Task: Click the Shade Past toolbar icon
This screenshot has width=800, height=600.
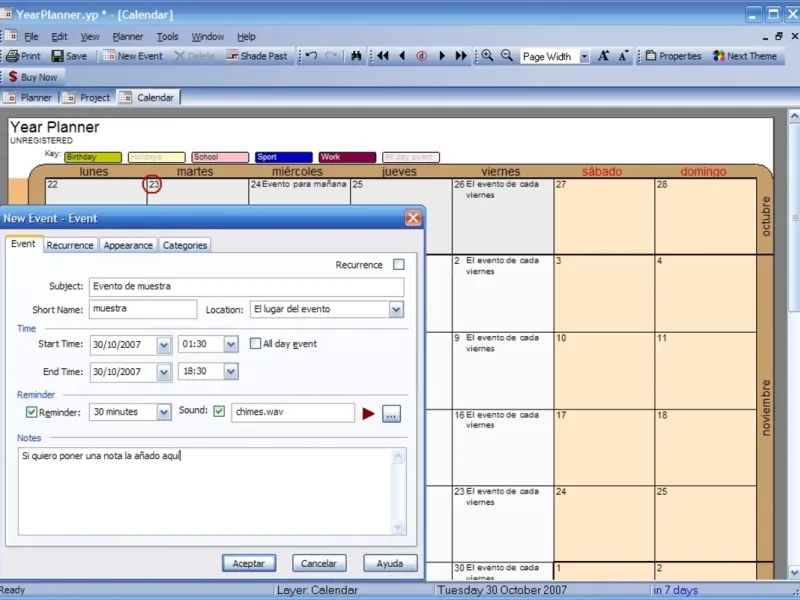Action: (232, 56)
